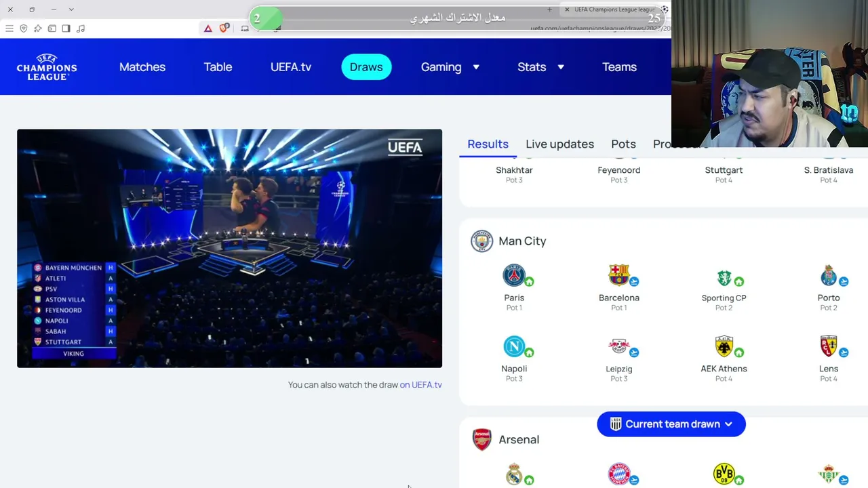This screenshot has width=868, height=488.
Task: Click the Draw live video player
Action: [229, 248]
